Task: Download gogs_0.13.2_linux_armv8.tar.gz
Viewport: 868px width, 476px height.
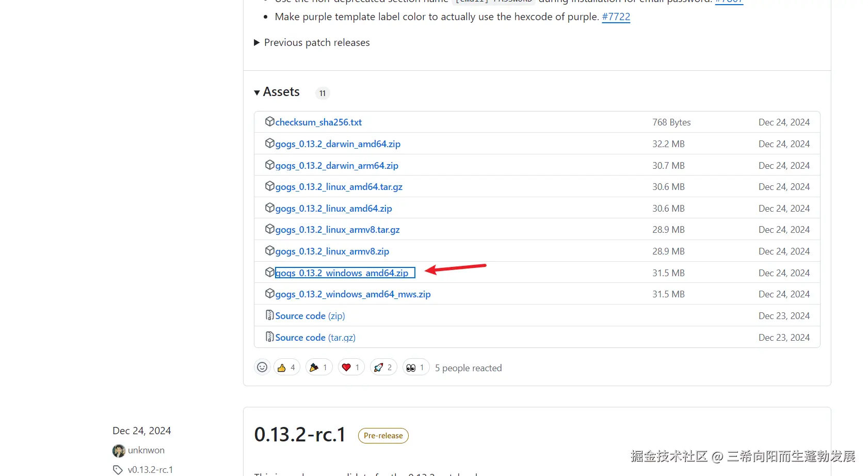Action: [x=337, y=230]
